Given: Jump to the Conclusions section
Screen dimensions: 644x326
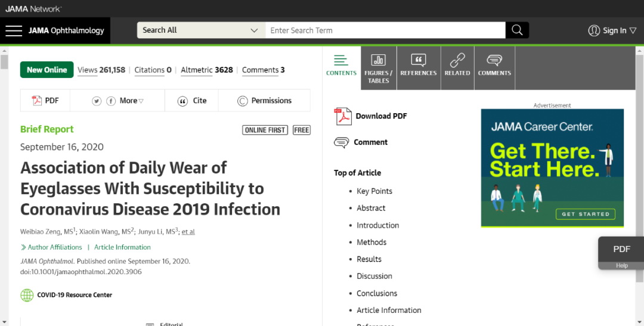Looking at the screenshot, I should point(377,294).
